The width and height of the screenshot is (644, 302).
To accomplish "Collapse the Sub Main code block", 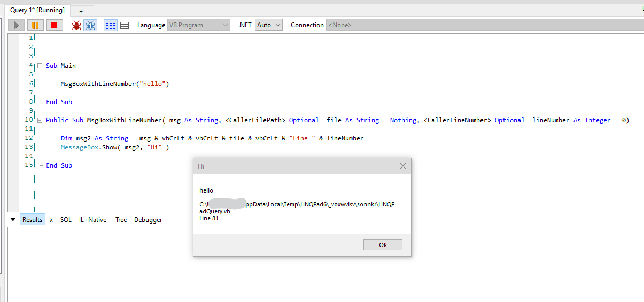I will [40, 66].
